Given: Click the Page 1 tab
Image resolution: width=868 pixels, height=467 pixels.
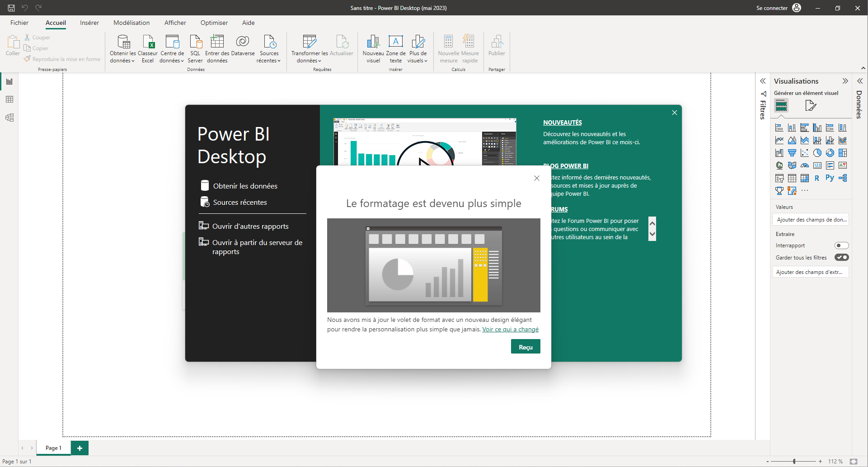Looking at the screenshot, I should click(x=53, y=448).
